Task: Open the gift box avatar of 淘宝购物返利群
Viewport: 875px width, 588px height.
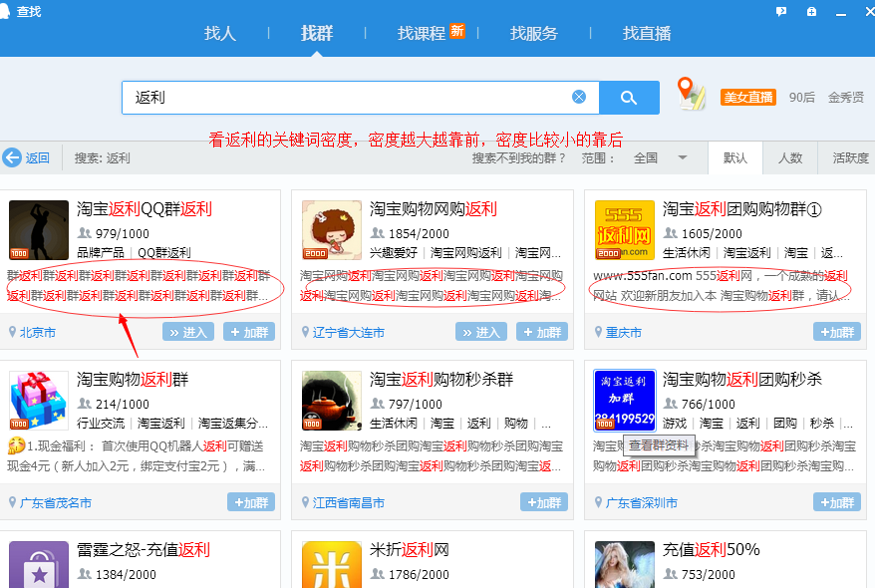Action: (39, 401)
